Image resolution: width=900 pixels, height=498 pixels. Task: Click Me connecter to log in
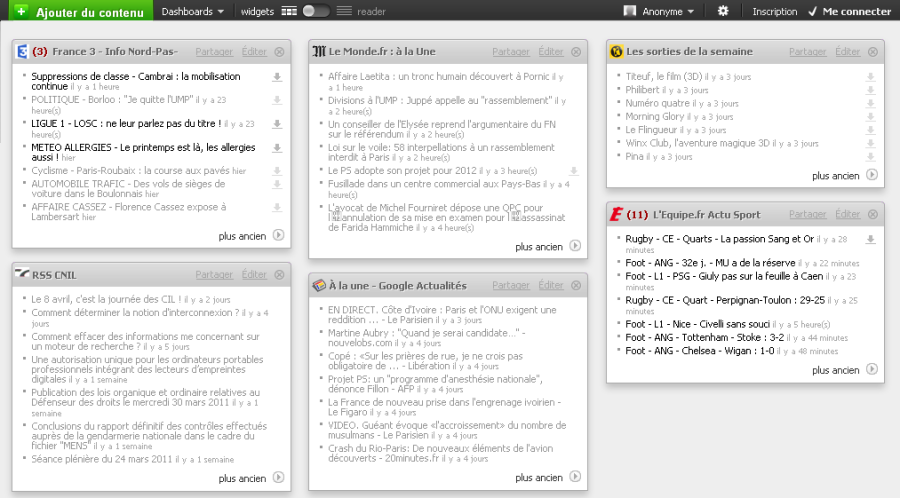[849, 11]
